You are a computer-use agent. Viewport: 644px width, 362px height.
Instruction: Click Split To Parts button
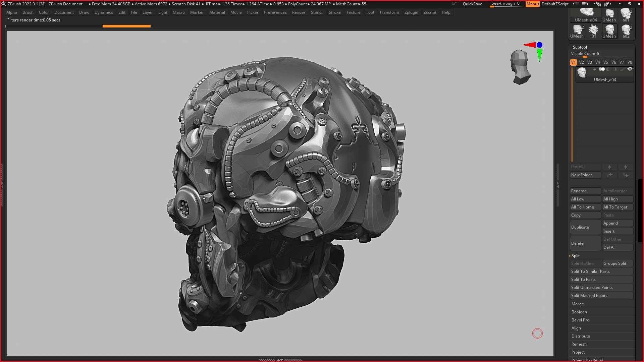pos(601,280)
